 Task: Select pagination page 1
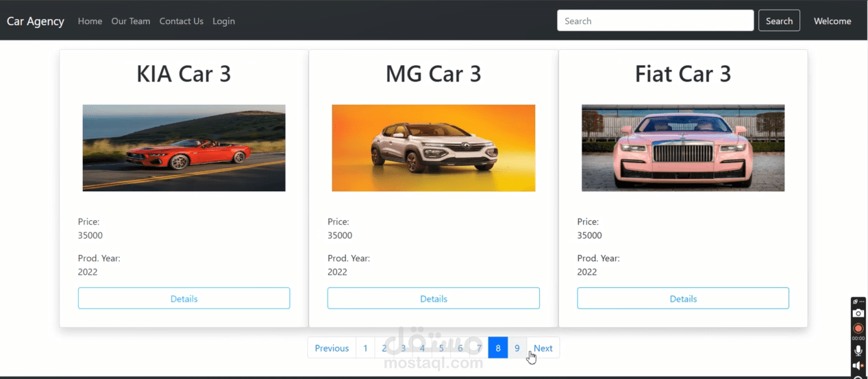click(x=365, y=347)
